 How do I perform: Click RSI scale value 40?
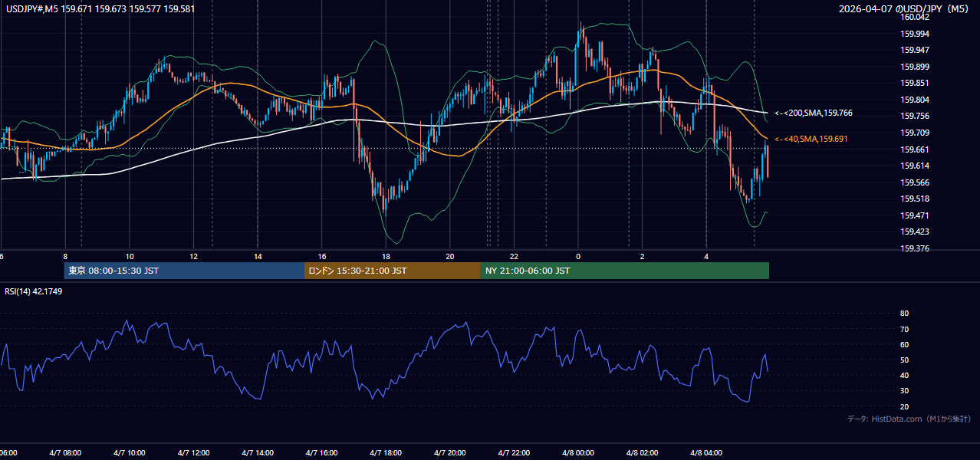coord(904,375)
